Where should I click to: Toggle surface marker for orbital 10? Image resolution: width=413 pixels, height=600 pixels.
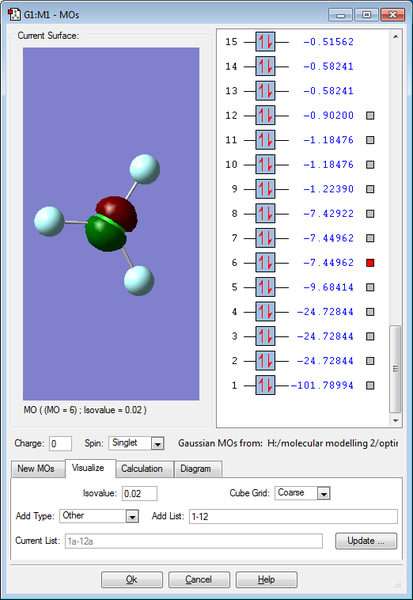tap(370, 165)
